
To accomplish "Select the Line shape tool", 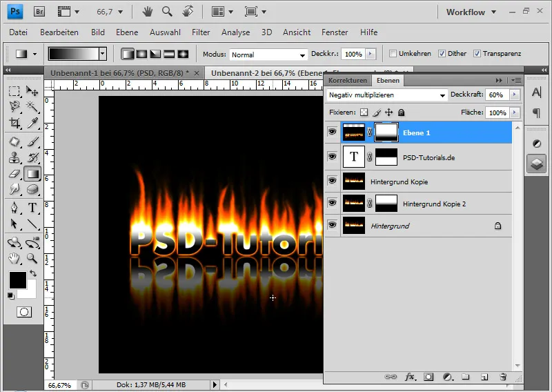I will pyautogui.click(x=32, y=224).
